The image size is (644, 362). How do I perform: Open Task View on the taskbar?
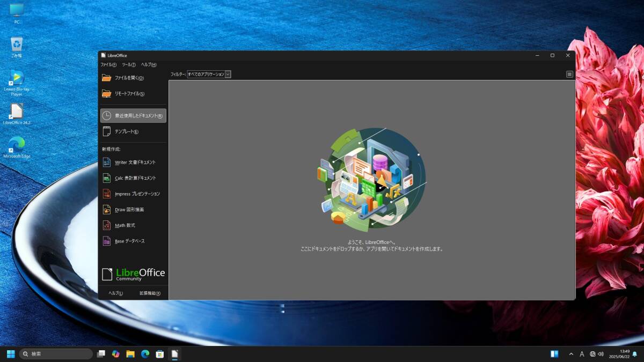101,354
